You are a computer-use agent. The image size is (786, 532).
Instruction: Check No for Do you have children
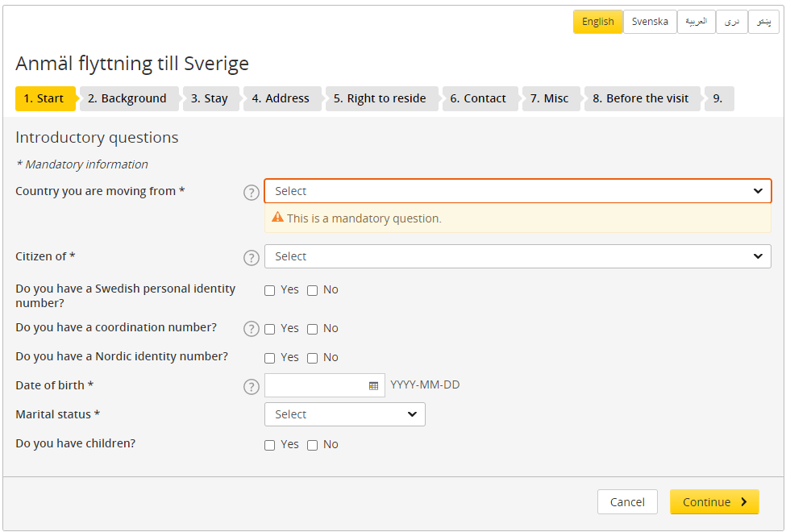pos(313,445)
